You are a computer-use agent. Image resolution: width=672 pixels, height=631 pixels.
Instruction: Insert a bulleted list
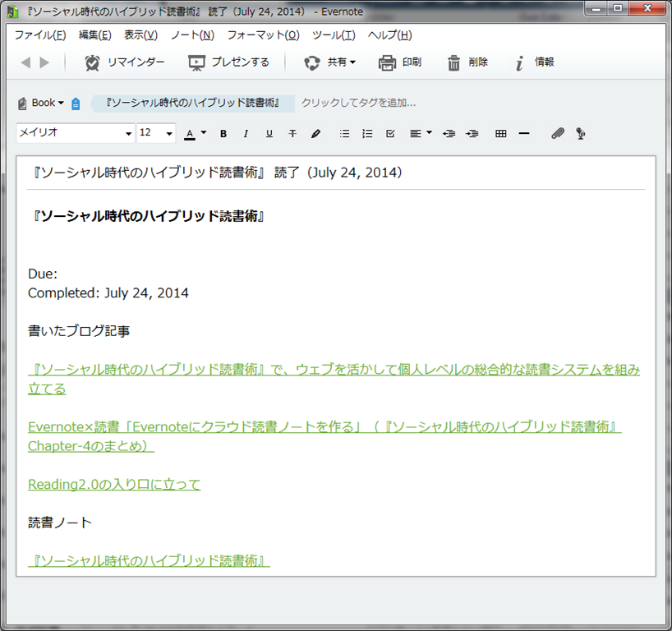pyautogui.click(x=344, y=134)
